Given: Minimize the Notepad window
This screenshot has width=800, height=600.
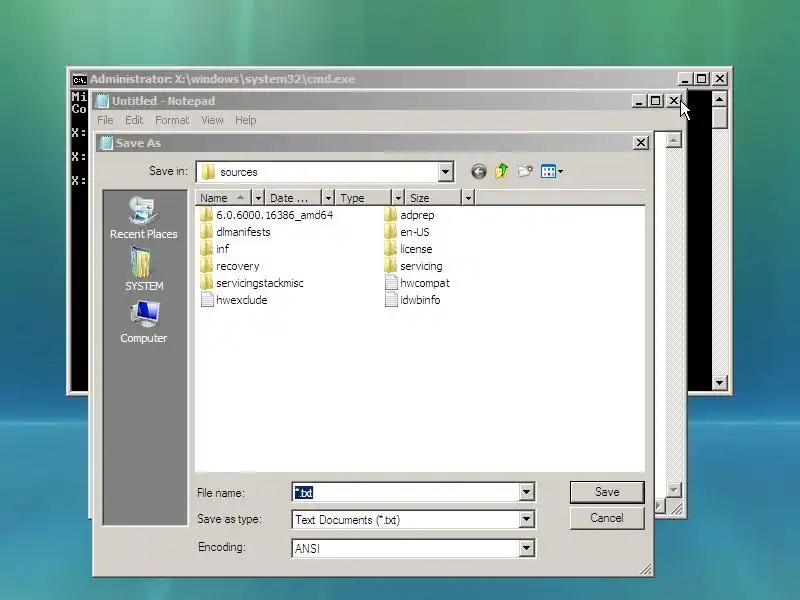Looking at the screenshot, I should pos(638,101).
